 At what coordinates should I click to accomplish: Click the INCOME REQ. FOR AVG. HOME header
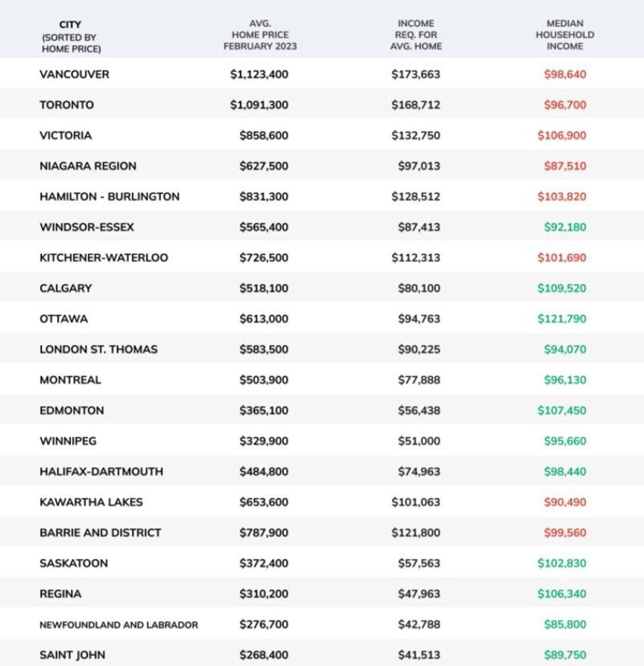pos(416,35)
